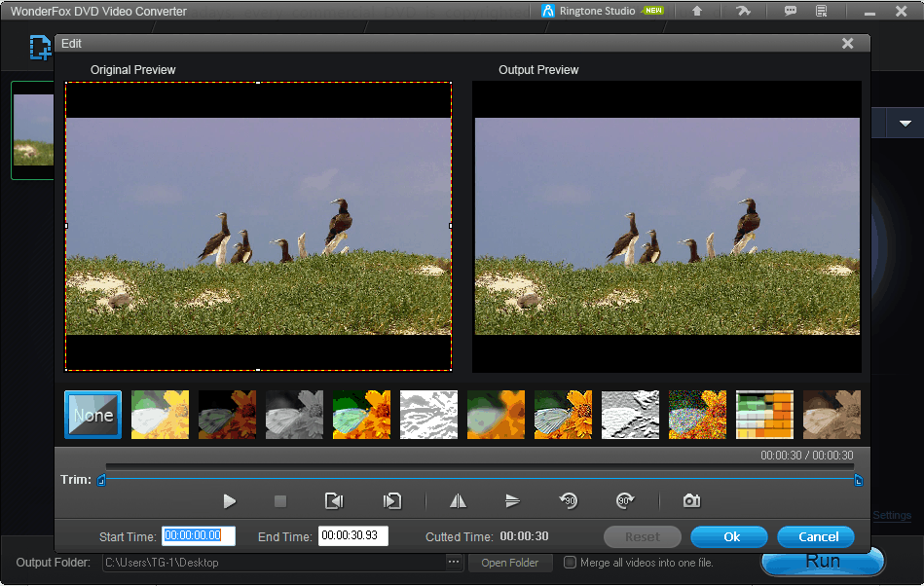Click Open Folder button
The image size is (924, 586).
coord(510,563)
